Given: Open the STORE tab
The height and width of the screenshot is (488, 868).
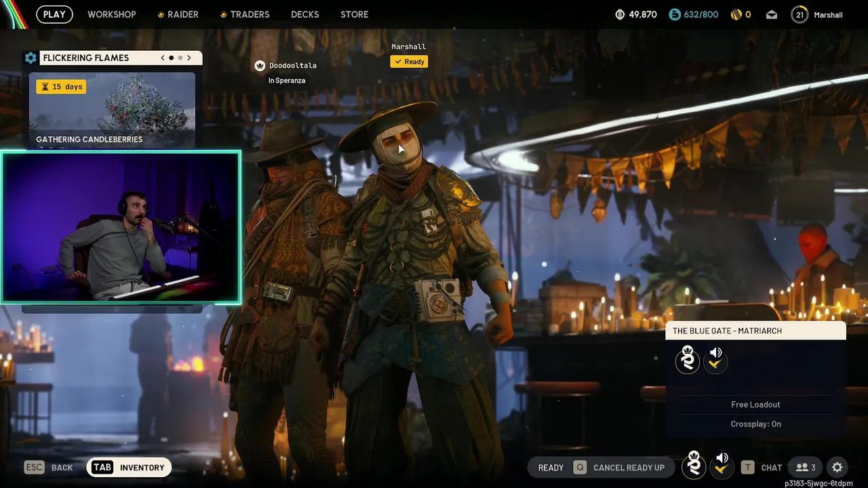Looking at the screenshot, I should (x=355, y=14).
